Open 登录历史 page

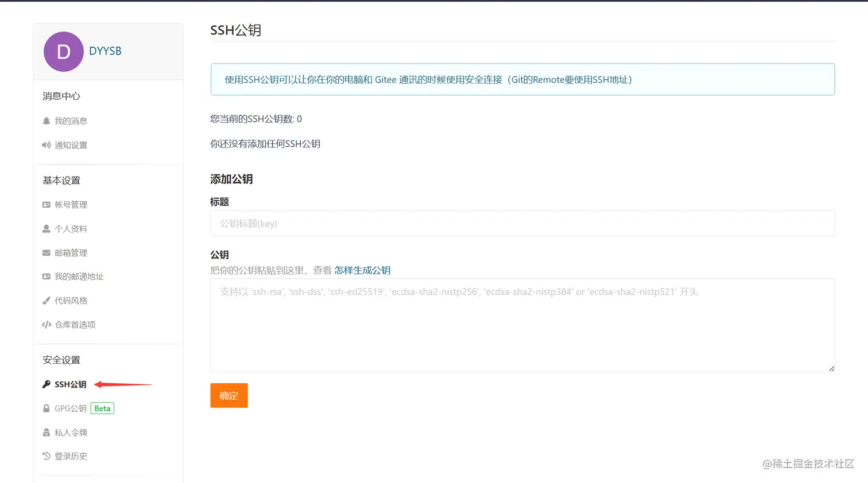point(71,456)
